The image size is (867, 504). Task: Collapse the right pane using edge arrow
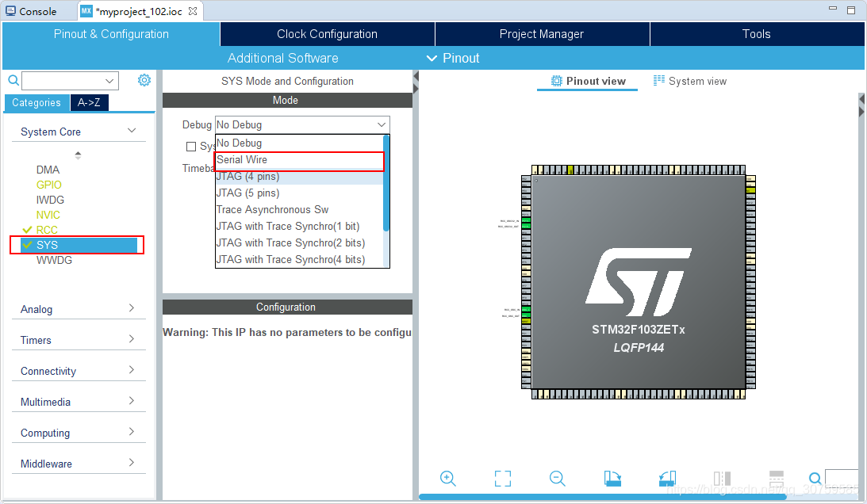[x=861, y=98]
